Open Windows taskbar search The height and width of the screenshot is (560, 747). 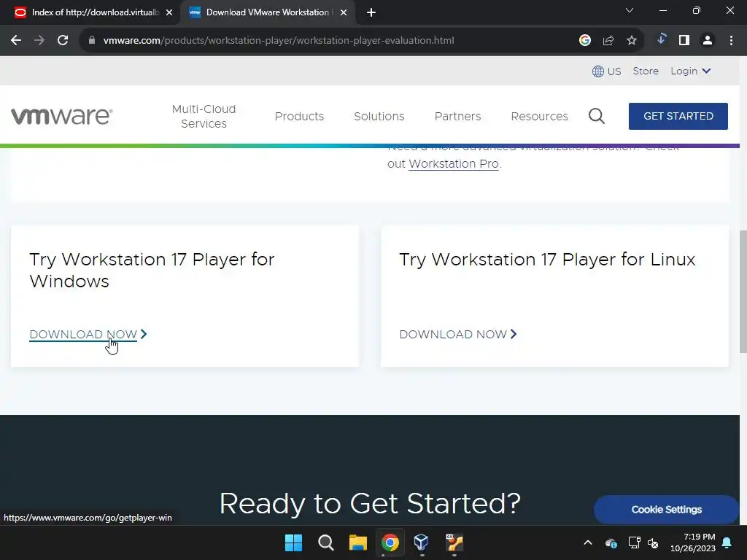point(326,542)
